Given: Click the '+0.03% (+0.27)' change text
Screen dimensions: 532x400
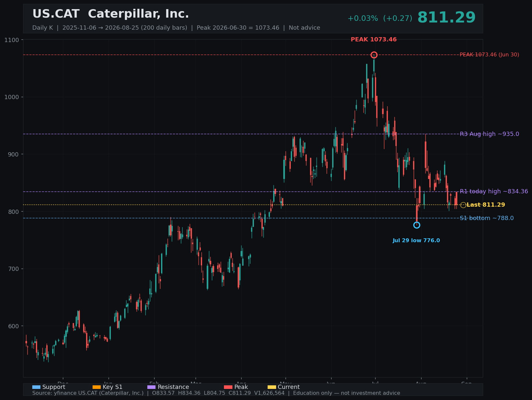Looking at the screenshot, I should pos(380,19).
